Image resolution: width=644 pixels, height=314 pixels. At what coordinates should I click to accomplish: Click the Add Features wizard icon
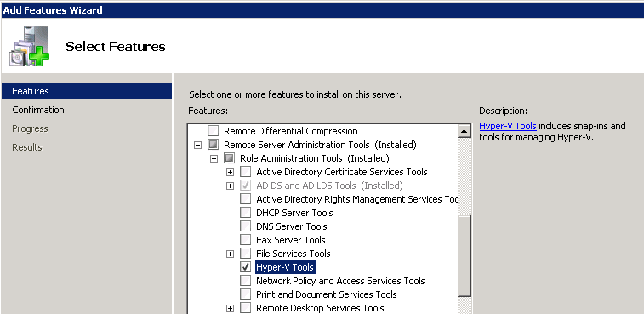click(x=30, y=46)
